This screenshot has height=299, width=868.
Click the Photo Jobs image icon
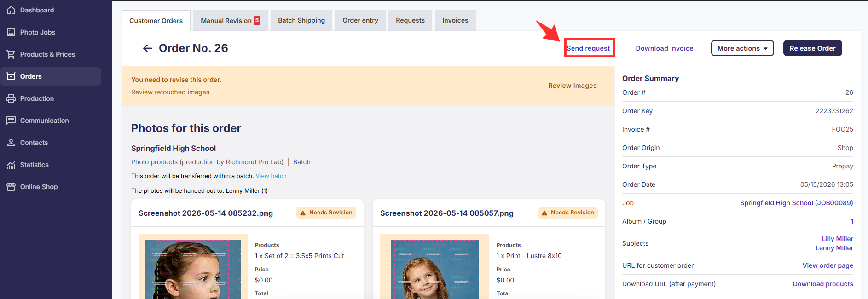point(11,32)
